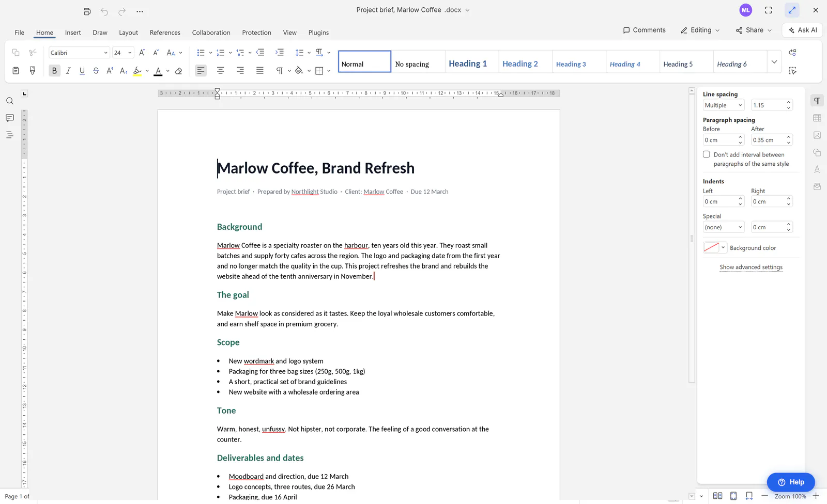Viewport: 827px width, 504px height.
Task: Click the Ask AI button
Action: [803, 30]
